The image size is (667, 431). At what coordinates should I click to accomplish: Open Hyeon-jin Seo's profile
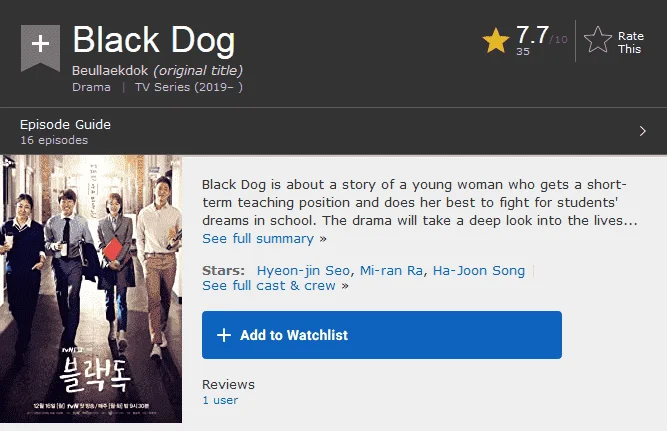tap(303, 271)
